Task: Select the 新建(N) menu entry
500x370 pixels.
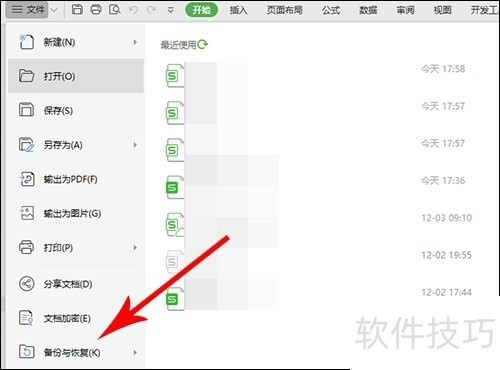Action: (x=76, y=42)
